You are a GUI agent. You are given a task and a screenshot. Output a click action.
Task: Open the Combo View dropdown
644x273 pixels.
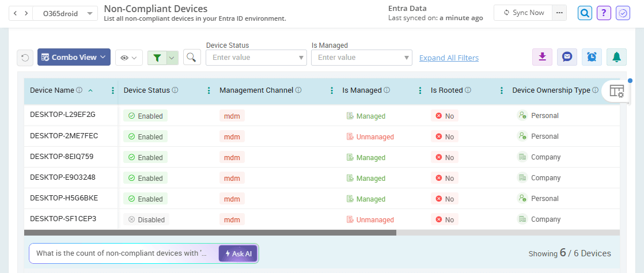[x=74, y=57]
